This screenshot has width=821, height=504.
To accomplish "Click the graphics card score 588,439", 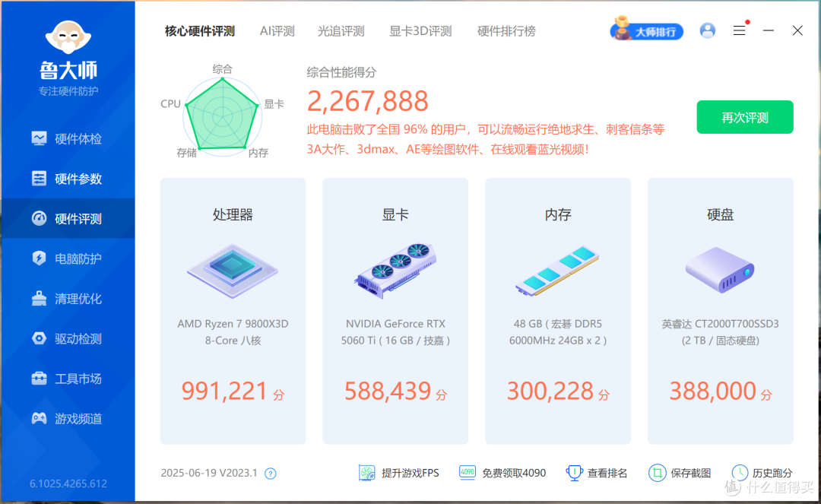I will [x=388, y=391].
